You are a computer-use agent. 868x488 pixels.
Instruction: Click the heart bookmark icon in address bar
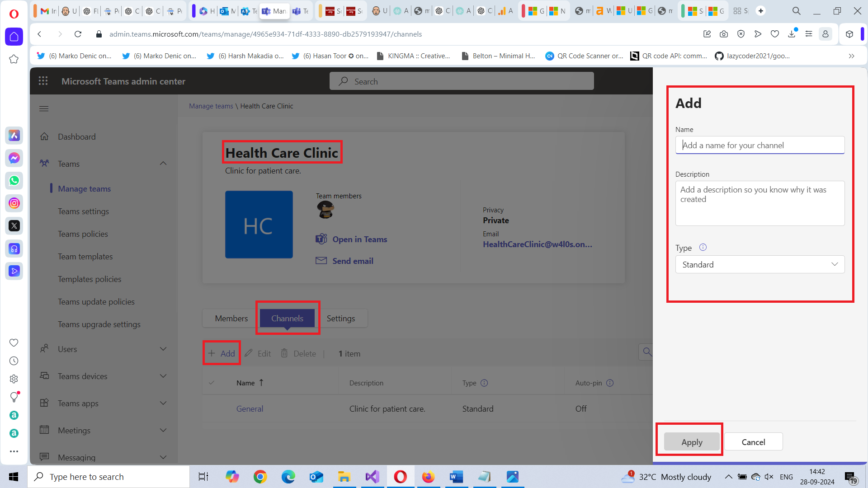pyautogui.click(x=775, y=34)
